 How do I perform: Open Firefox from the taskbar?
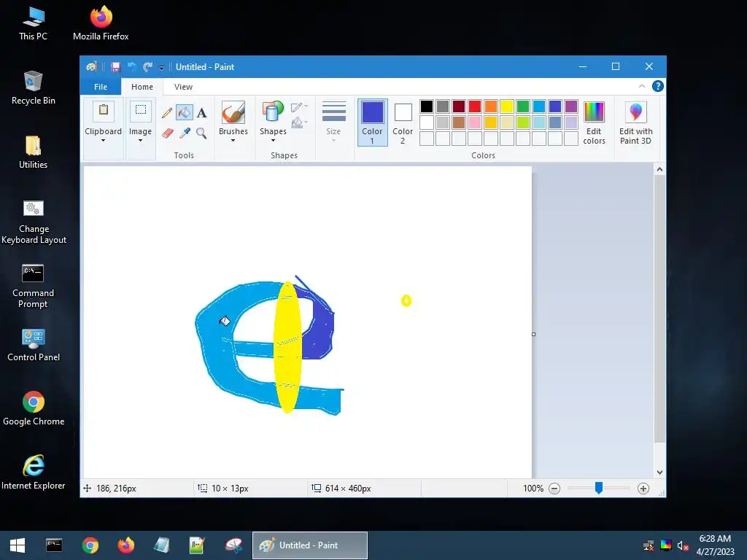tap(125, 545)
